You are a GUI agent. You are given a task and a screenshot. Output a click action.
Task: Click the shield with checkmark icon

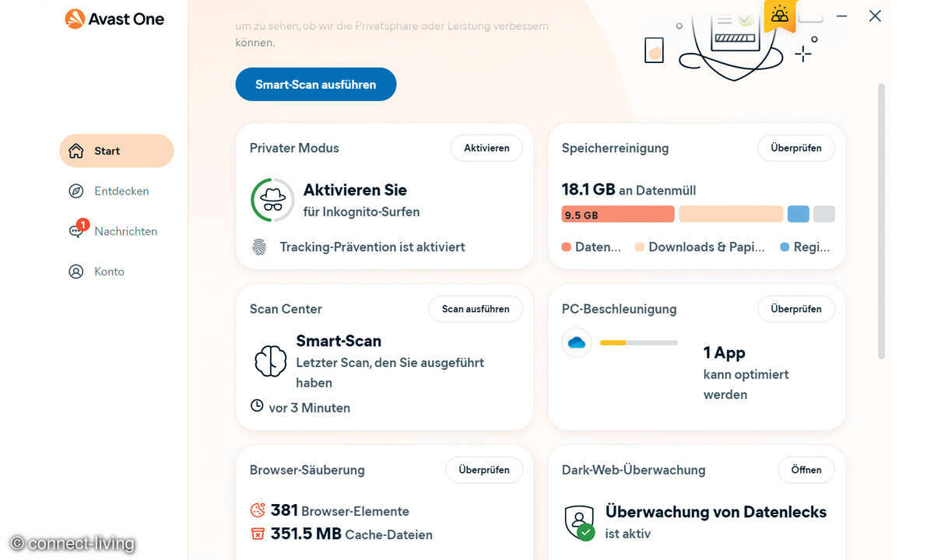[x=580, y=522]
